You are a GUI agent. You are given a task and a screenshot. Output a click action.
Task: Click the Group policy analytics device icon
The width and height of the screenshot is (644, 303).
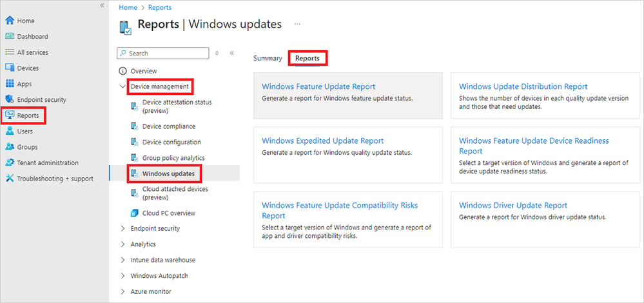tap(134, 158)
